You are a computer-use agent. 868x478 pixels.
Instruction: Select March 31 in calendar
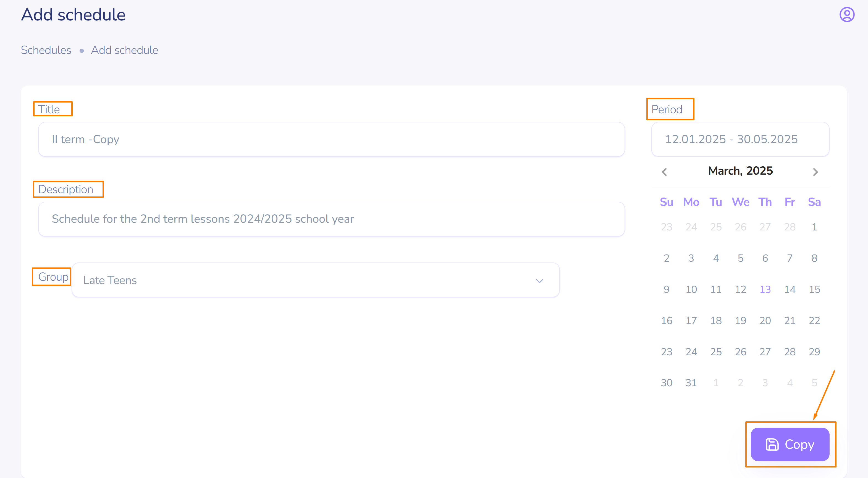pyautogui.click(x=691, y=383)
